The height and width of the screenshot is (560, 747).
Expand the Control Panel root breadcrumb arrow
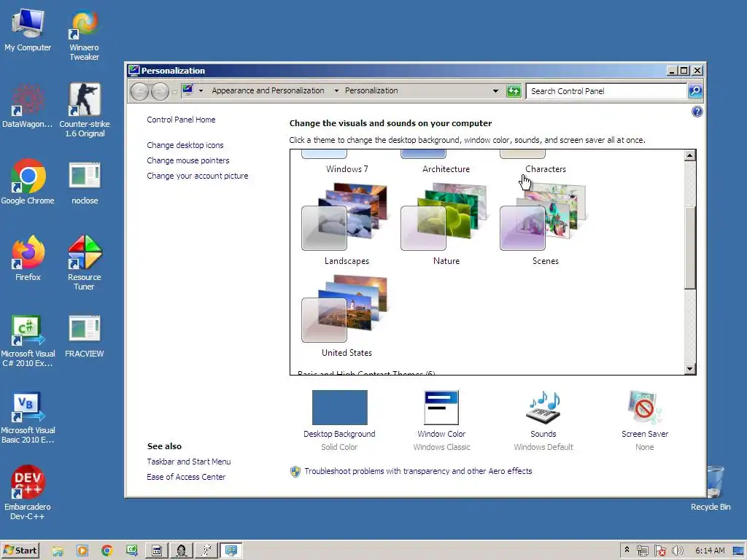(x=201, y=90)
